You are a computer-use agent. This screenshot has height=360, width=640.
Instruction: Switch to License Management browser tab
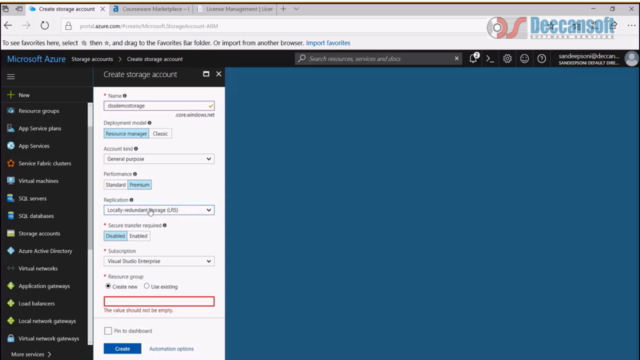[235, 9]
